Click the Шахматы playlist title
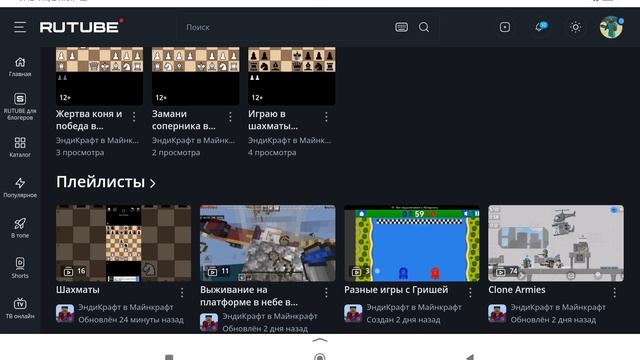Viewport: 640px width, 360px height. tap(78, 290)
